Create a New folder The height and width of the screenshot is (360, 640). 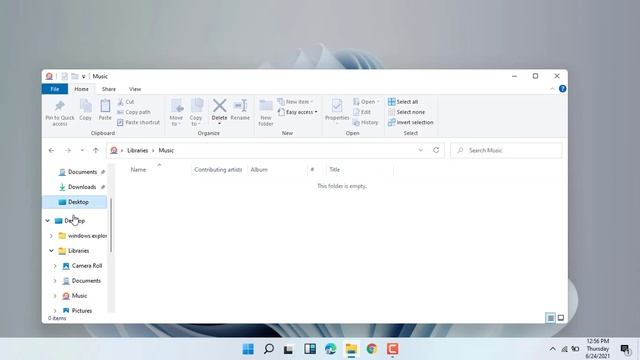tap(266, 113)
